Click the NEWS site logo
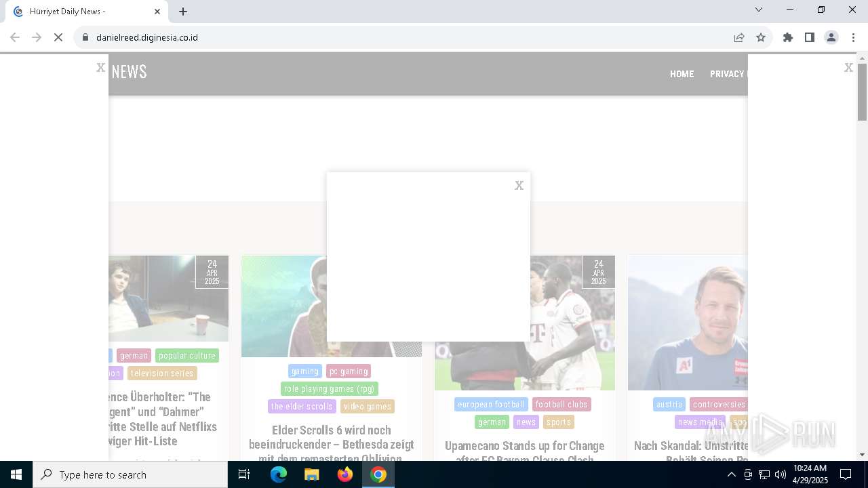Viewport: 868px width, 488px height. coord(129,72)
